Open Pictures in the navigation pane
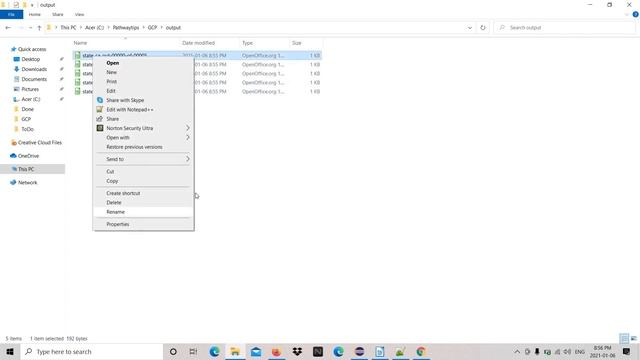 30,89
